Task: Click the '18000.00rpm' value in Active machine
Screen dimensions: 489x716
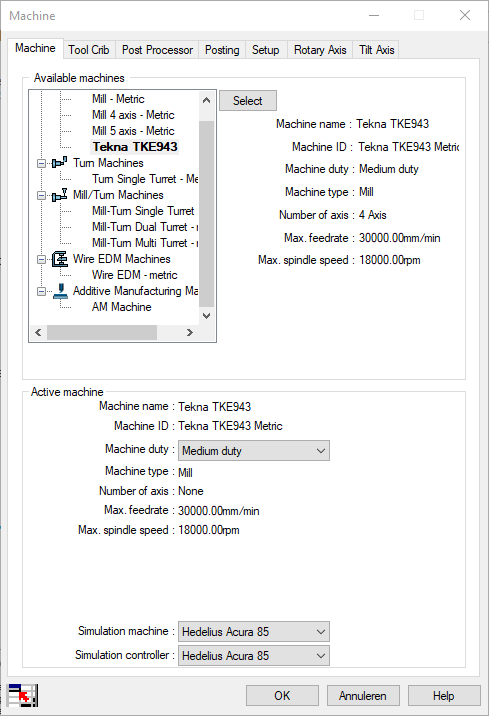Action: tap(209, 530)
